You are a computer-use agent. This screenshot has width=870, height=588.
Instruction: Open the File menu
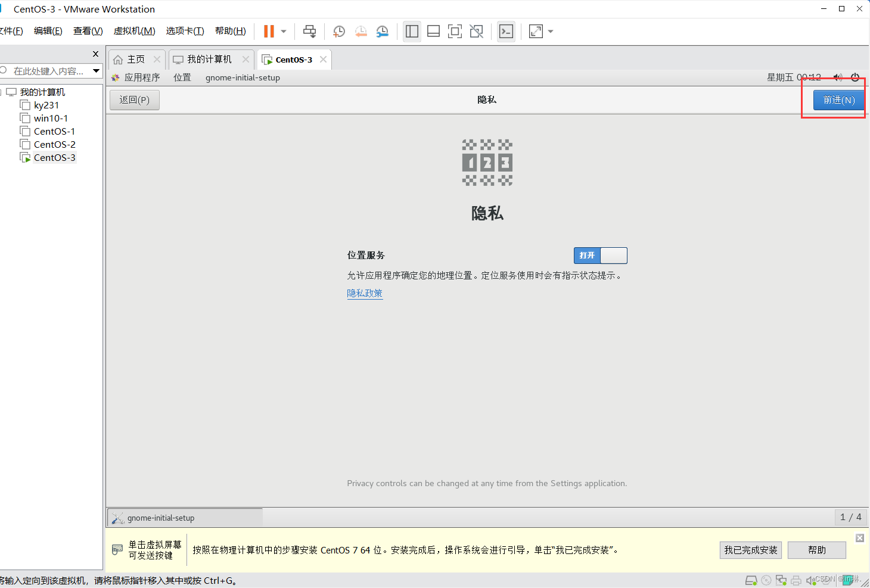pyautogui.click(x=11, y=31)
